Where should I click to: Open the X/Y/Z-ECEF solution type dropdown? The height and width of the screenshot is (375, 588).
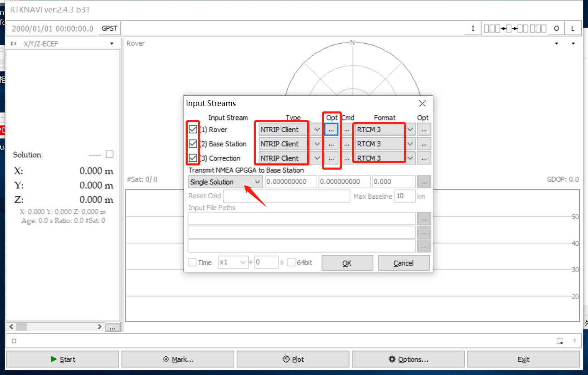click(112, 44)
